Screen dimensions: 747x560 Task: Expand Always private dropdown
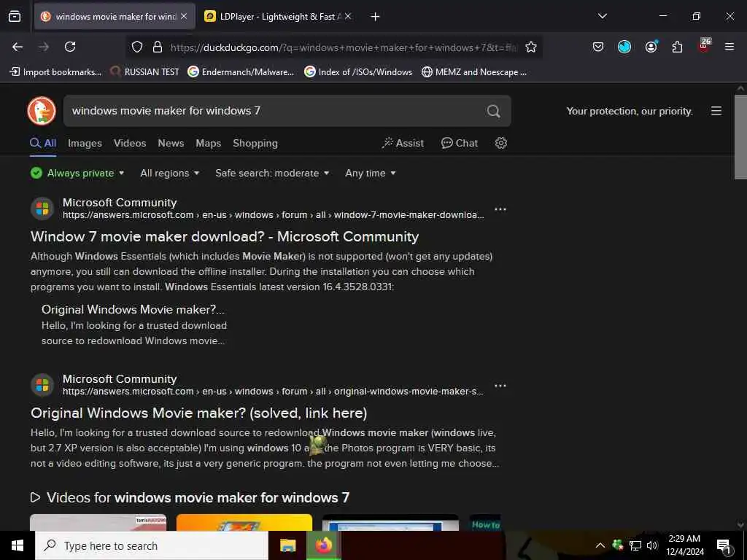[77, 173]
